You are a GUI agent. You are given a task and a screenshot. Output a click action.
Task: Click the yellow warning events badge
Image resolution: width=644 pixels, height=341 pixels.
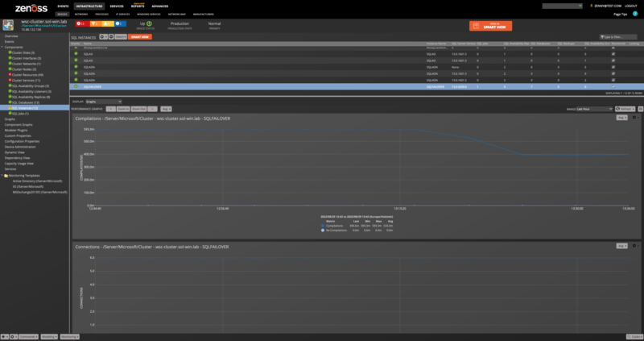pos(108,24)
